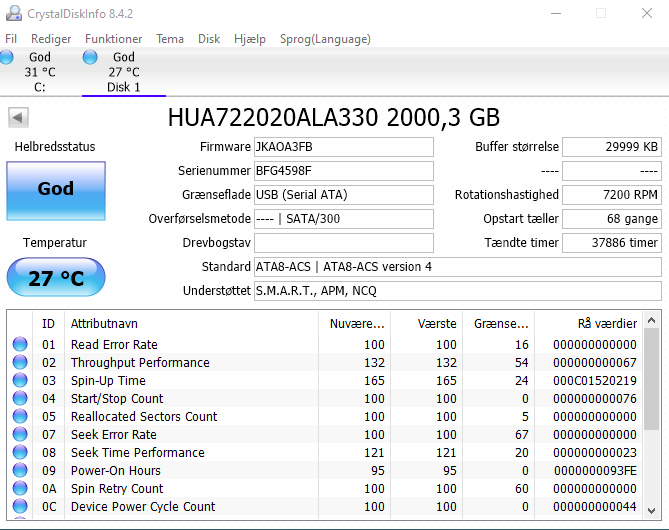Open the Fil menu
669x530 pixels.
click(x=11, y=39)
